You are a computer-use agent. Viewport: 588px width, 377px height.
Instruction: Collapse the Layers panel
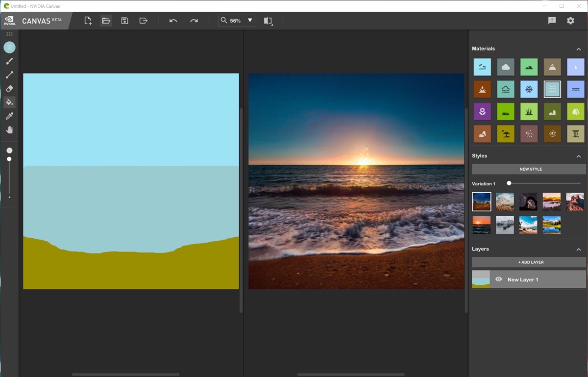click(579, 249)
